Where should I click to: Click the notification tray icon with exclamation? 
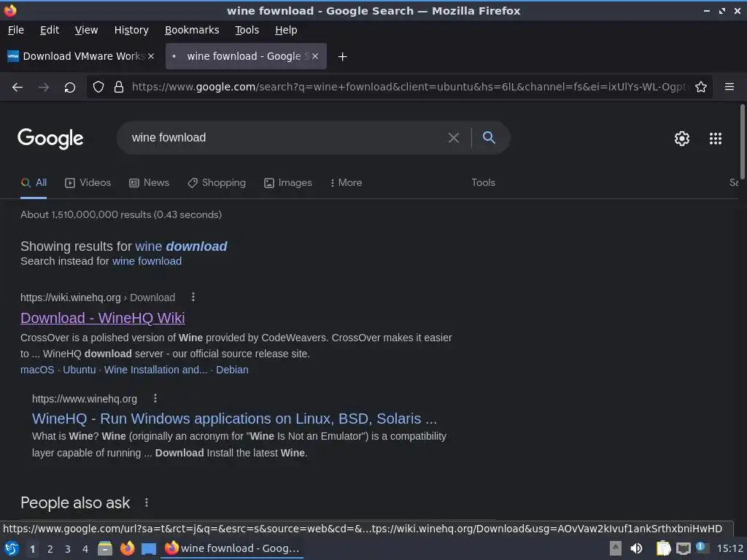701,548
